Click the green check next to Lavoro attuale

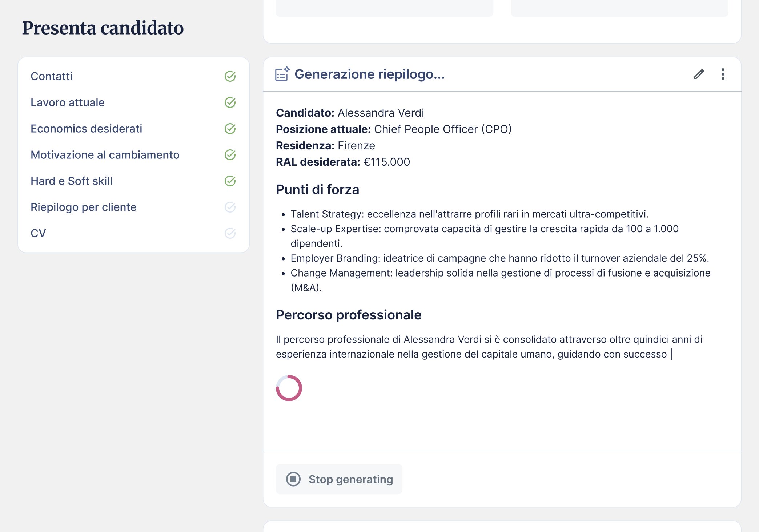(230, 102)
